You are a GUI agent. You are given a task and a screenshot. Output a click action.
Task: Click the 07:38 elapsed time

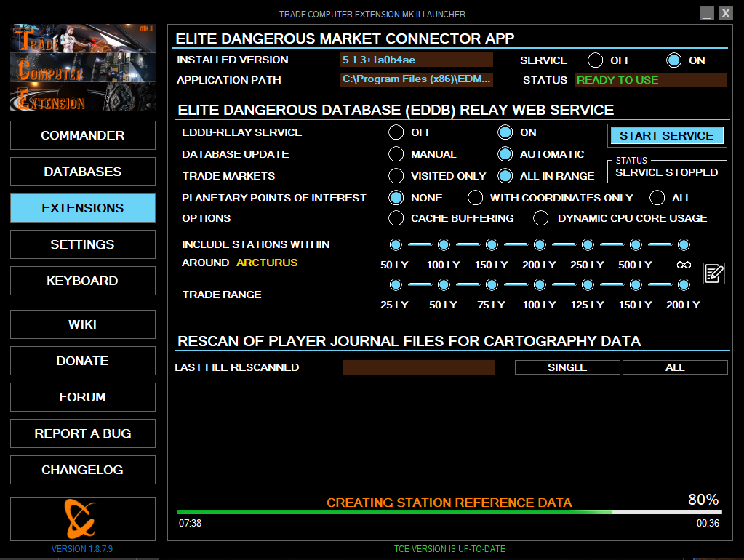point(190,523)
